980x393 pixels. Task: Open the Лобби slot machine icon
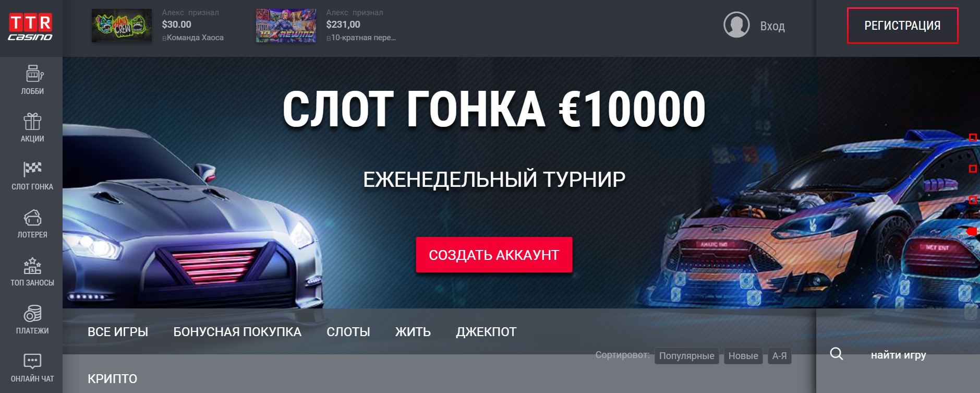[x=32, y=74]
